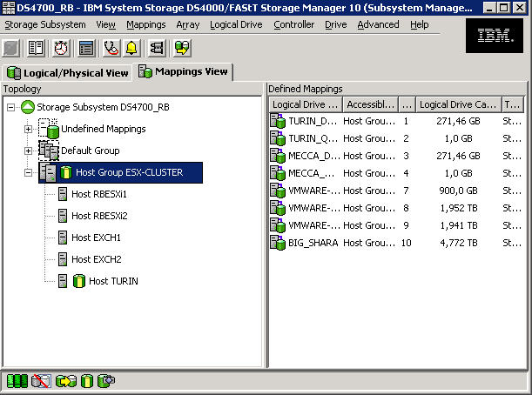Viewport: 532px width, 395px height.
Task: Expand the Default Group node
Action: pos(28,151)
